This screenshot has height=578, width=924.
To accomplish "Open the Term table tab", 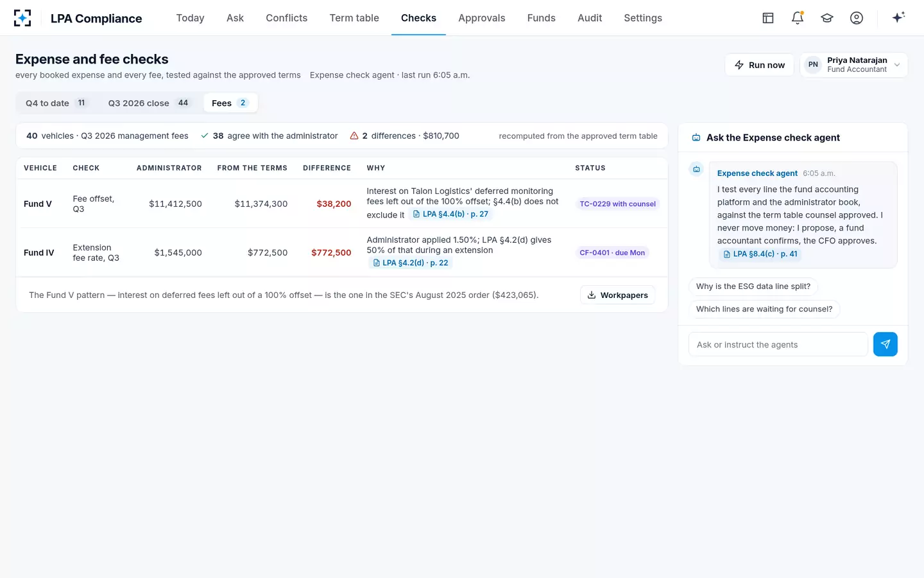I will (354, 18).
